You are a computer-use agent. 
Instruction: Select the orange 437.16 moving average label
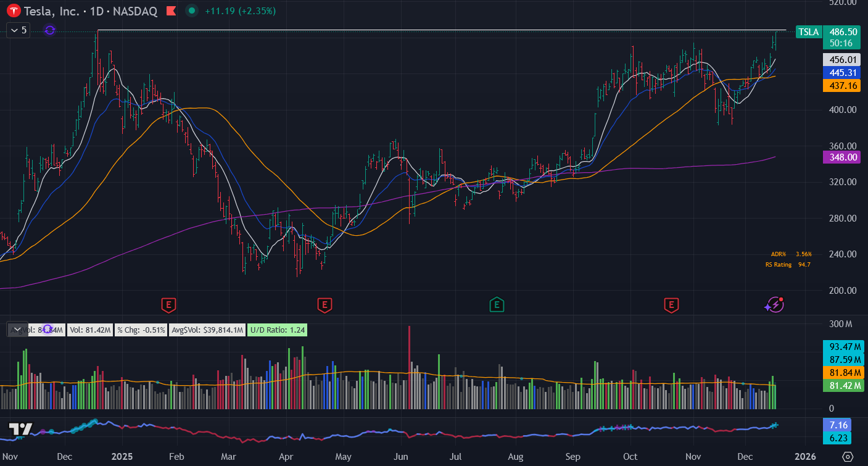(x=841, y=86)
